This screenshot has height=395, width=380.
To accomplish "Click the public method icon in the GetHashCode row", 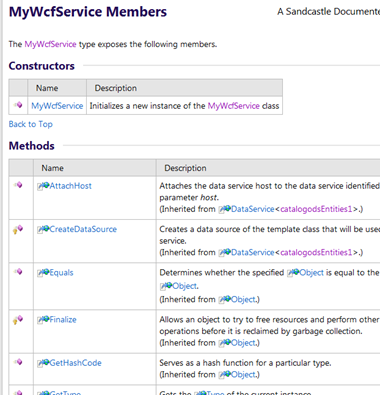I will click(18, 362).
